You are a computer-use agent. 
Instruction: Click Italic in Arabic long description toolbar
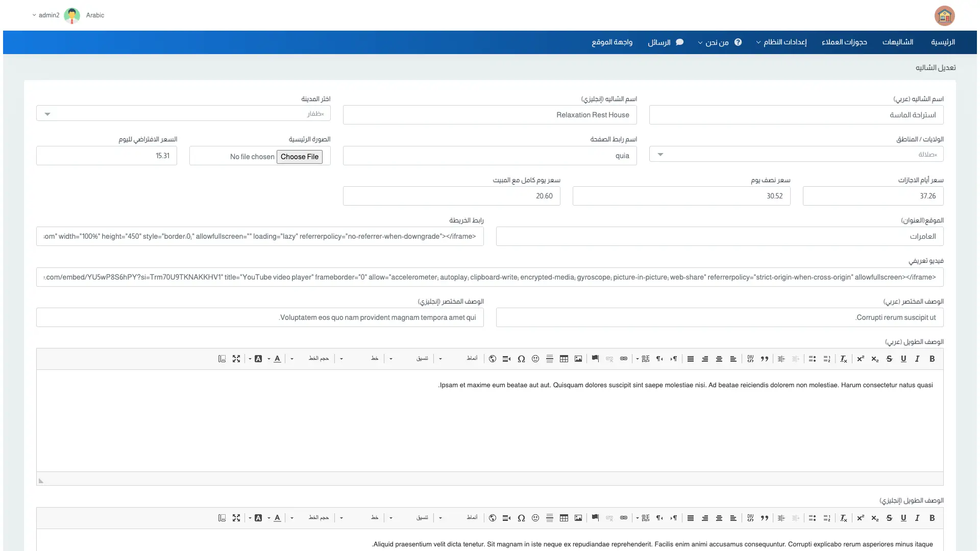click(917, 359)
